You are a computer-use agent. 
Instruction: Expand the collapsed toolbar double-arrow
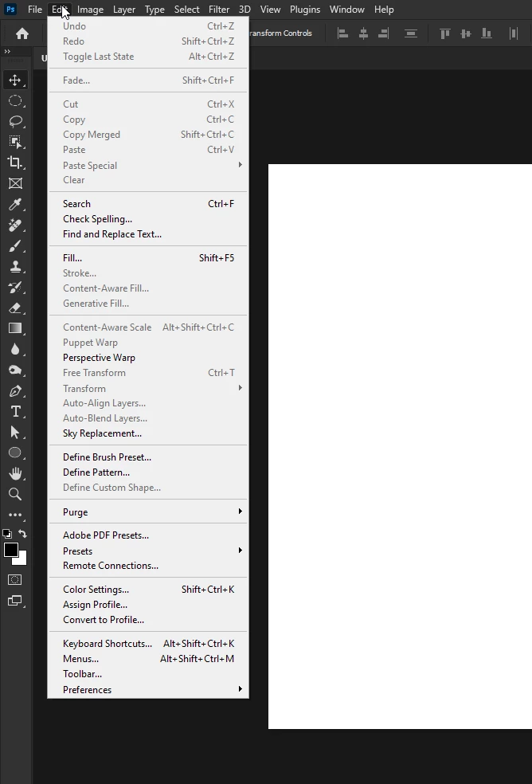[7, 52]
